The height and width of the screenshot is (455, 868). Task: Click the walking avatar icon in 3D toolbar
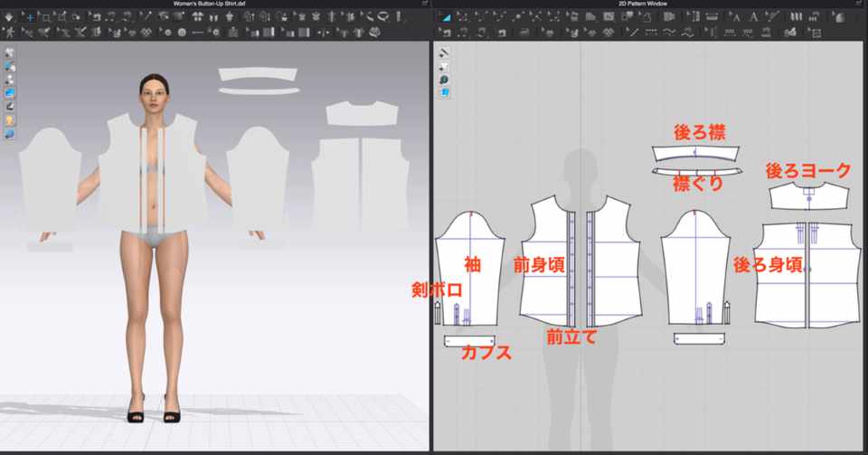coord(10,32)
